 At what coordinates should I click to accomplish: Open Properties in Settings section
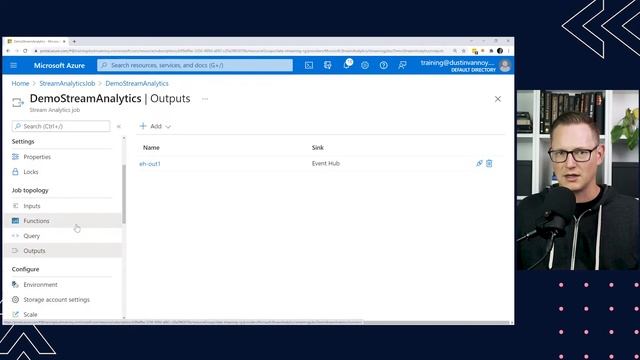(37, 157)
